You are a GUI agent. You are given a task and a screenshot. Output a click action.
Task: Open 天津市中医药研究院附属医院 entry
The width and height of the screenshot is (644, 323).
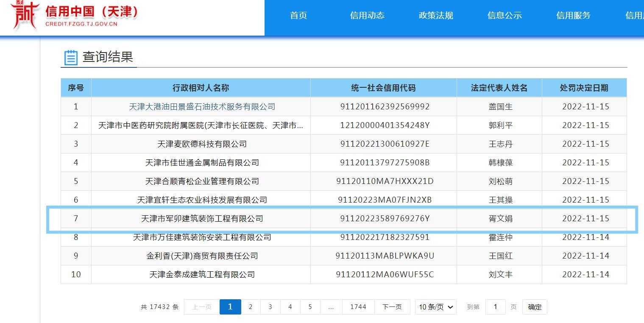pos(201,125)
